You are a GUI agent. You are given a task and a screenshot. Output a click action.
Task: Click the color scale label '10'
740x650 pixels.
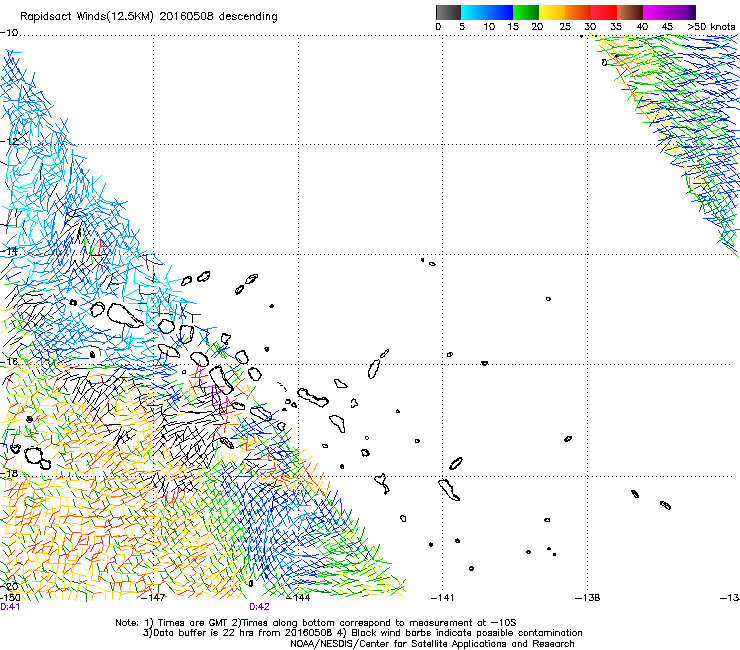[489, 27]
